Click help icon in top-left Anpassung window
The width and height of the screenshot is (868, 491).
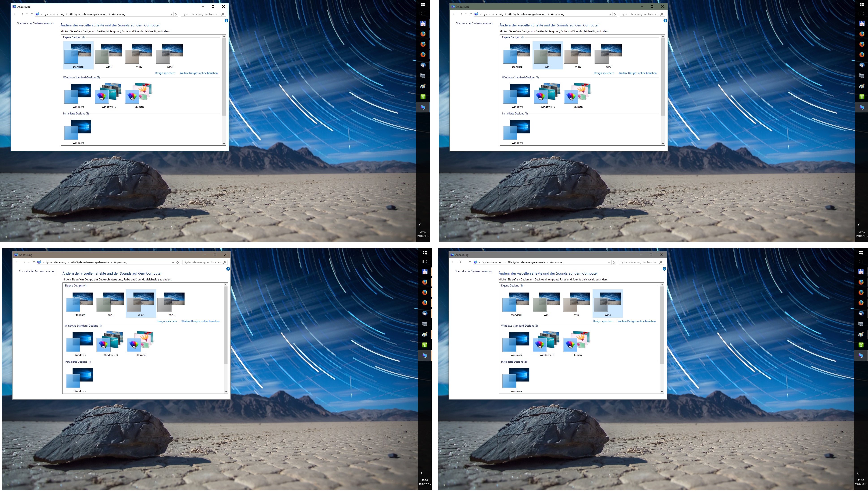tap(226, 21)
